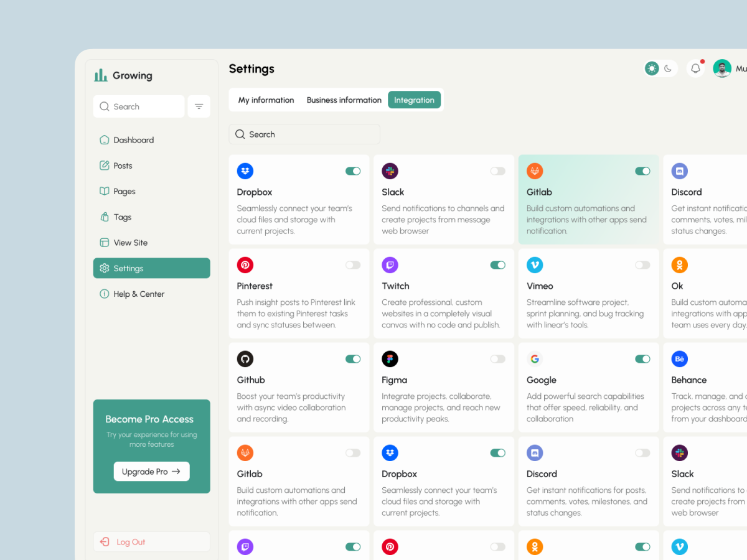Click the Behance icon

click(x=679, y=358)
